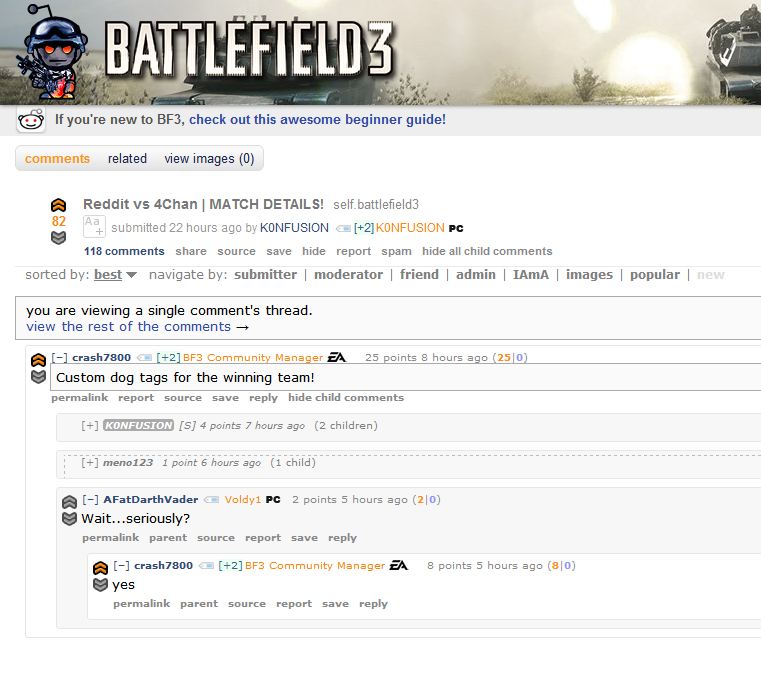Expand meno123's collapsed comment
Image resolution: width=761 pixels, height=680 pixels.
point(90,463)
